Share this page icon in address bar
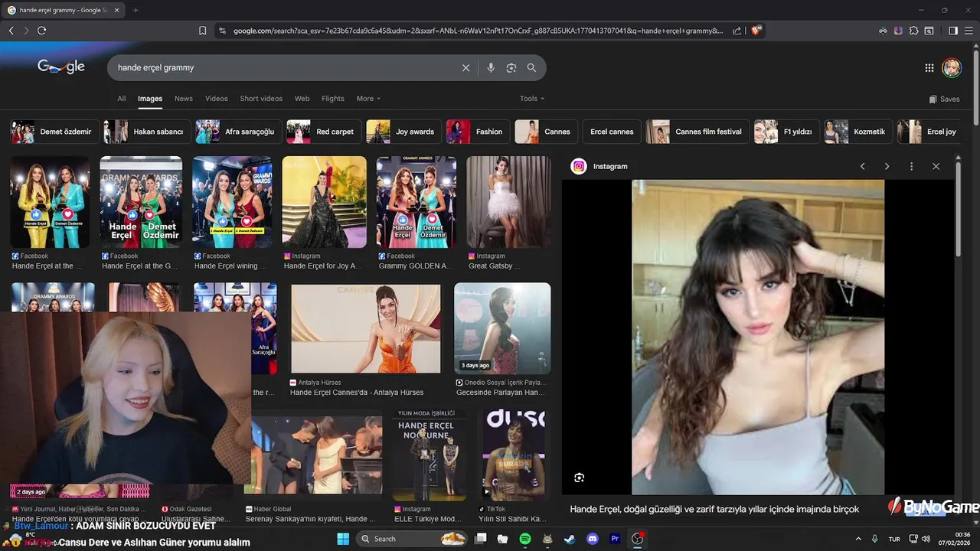This screenshot has width=980, height=551. pyautogui.click(x=737, y=31)
